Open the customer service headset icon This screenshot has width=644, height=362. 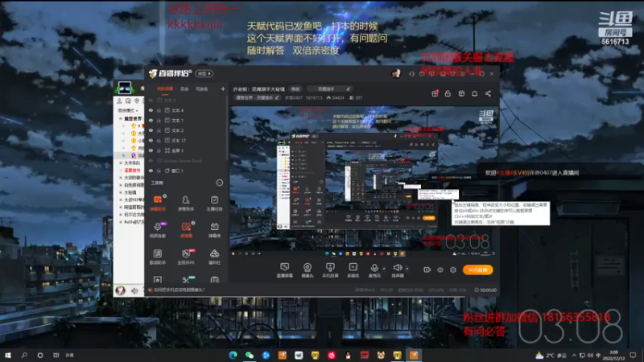pyautogui.click(x=411, y=74)
